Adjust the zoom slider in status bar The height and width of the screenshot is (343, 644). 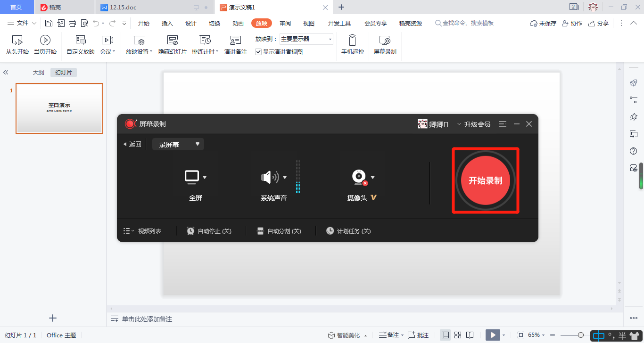tap(581, 335)
